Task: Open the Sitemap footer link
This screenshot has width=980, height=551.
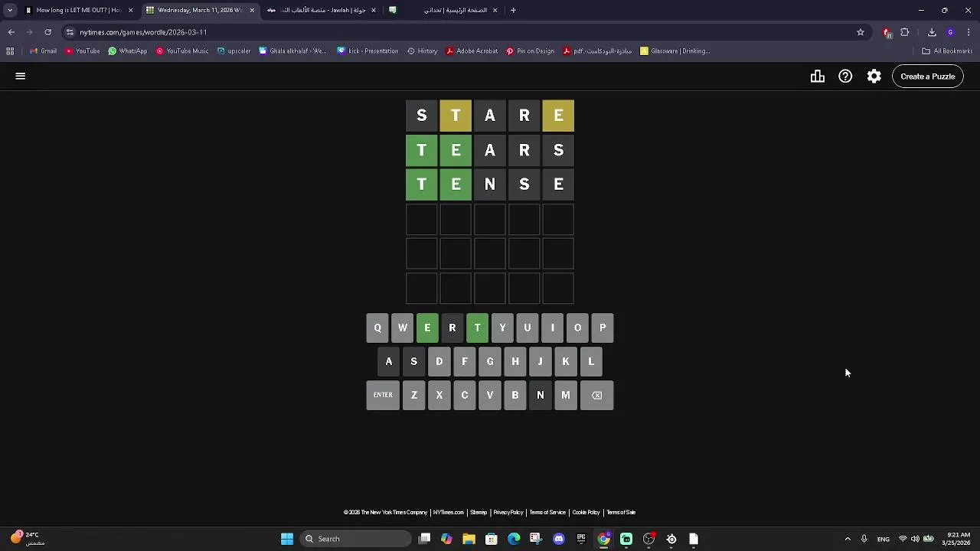Action: coord(479,513)
